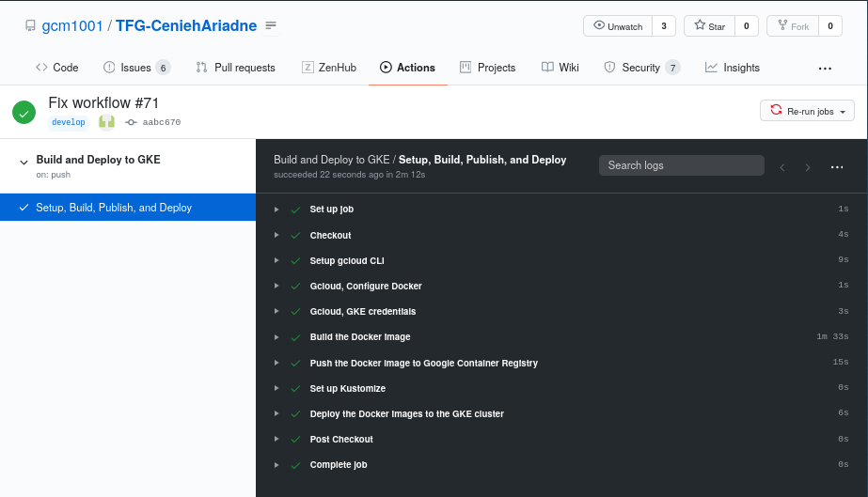Toggle Unwatch on the repository
The image size is (868, 497).
[x=618, y=26]
